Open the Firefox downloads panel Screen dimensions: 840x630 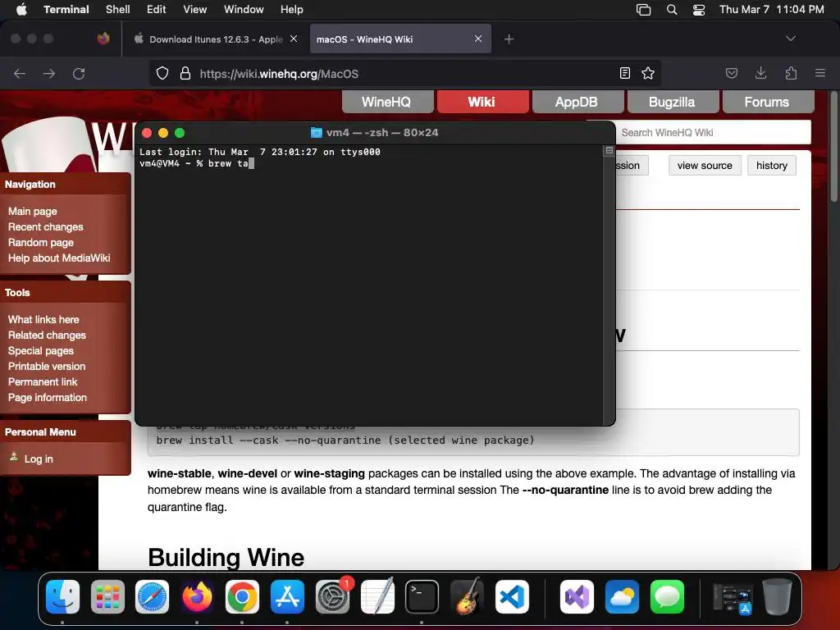(760, 73)
